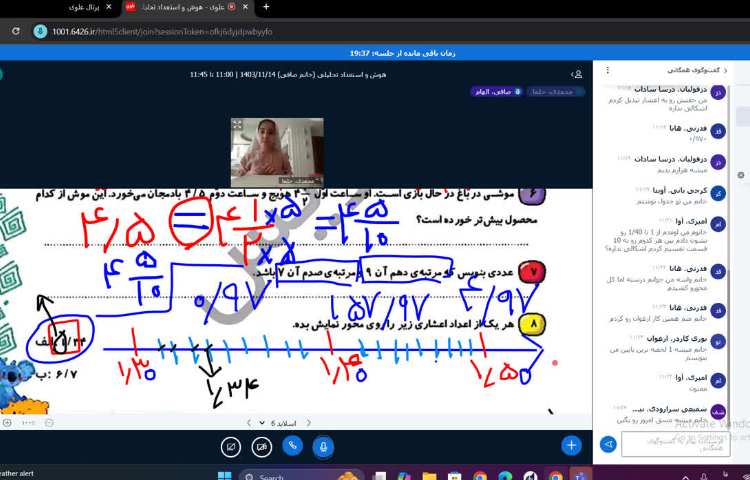Screen dimensions: 750x480
Task: Toggle the screen share button
Action: (x=231, y=446)
